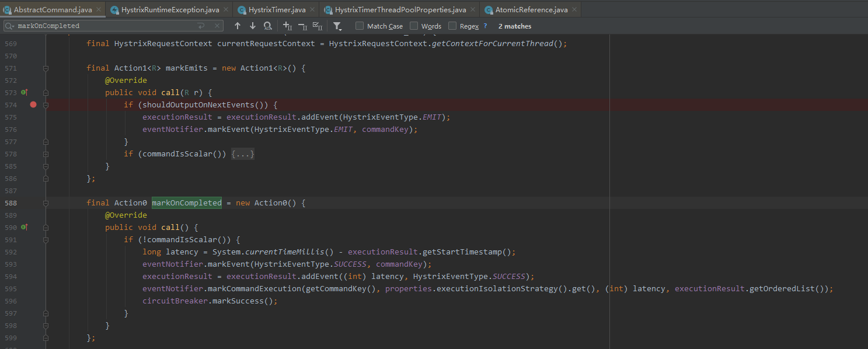This screenshot has width=868, height=349.
Task: Click Regex help question mark
Action: pos(485,26)
